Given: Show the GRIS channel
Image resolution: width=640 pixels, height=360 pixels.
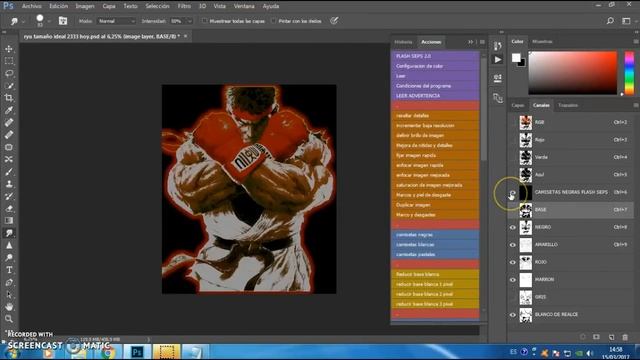Looking at the screenshot, I should (x=513, y=297).
